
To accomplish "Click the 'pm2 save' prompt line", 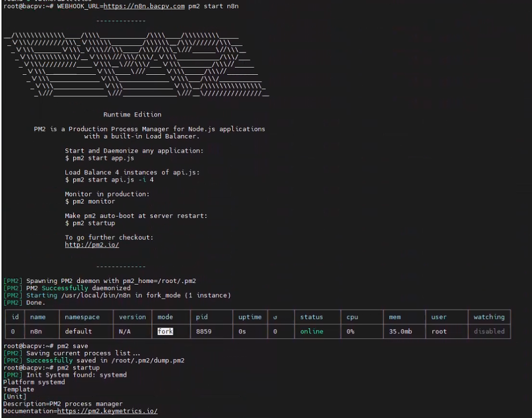I will (46, 346).
